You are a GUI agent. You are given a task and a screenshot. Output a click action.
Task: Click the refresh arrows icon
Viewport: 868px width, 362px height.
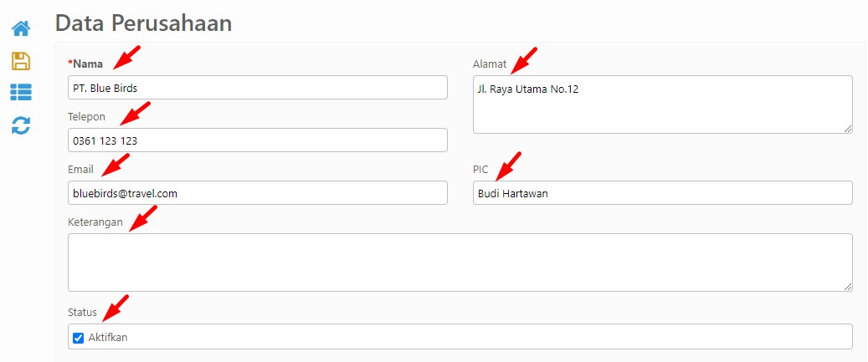tap(21, 125)
